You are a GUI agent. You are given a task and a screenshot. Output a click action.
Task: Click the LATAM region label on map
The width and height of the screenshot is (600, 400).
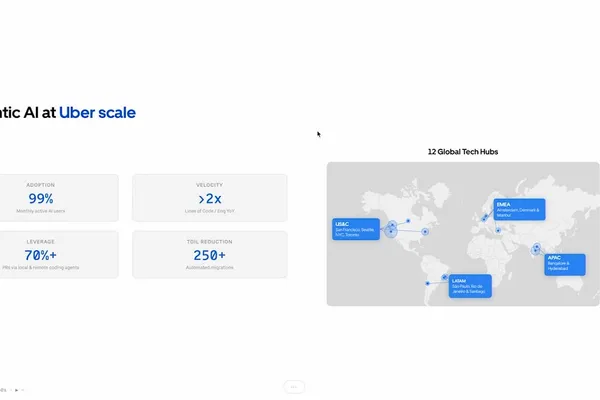pyautogui.click(x=470, y=286)
